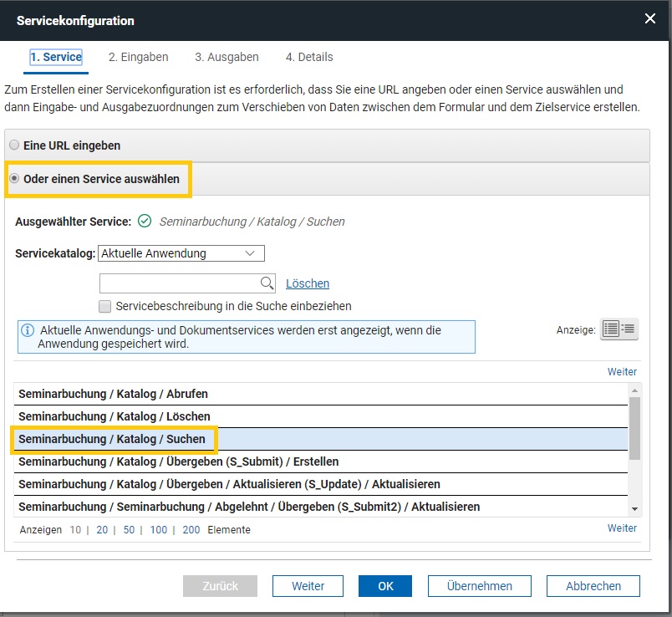Click scrollbar down arrow in service list
This screenshot has width=672, height=617.
pyautogui.click(x=634, y=509)
